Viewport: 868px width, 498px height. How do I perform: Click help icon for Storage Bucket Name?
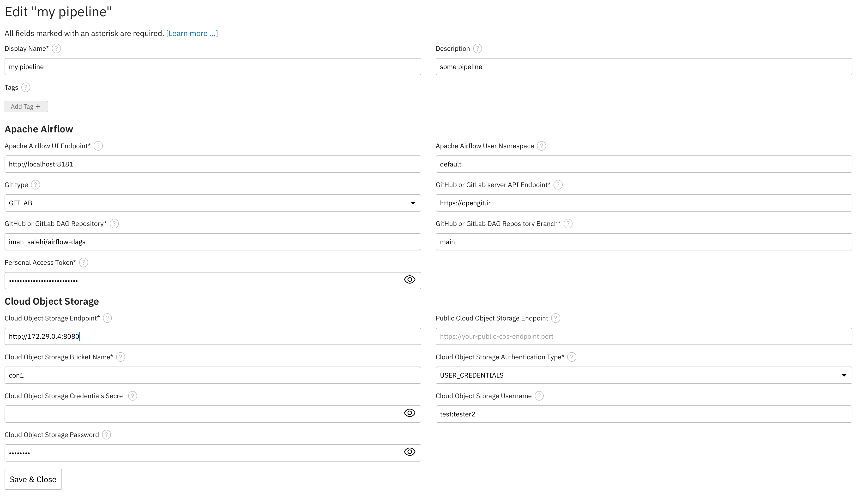(x=121, y=357)
